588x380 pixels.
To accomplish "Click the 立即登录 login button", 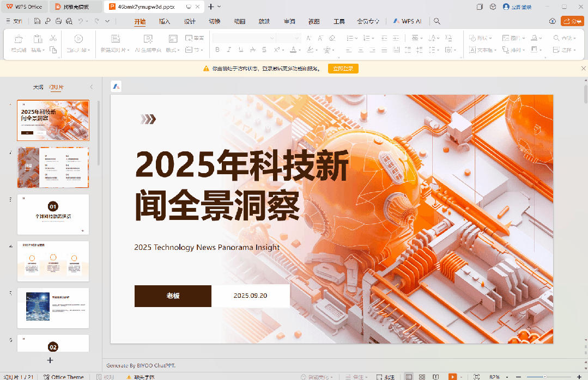I will point(343,69).
